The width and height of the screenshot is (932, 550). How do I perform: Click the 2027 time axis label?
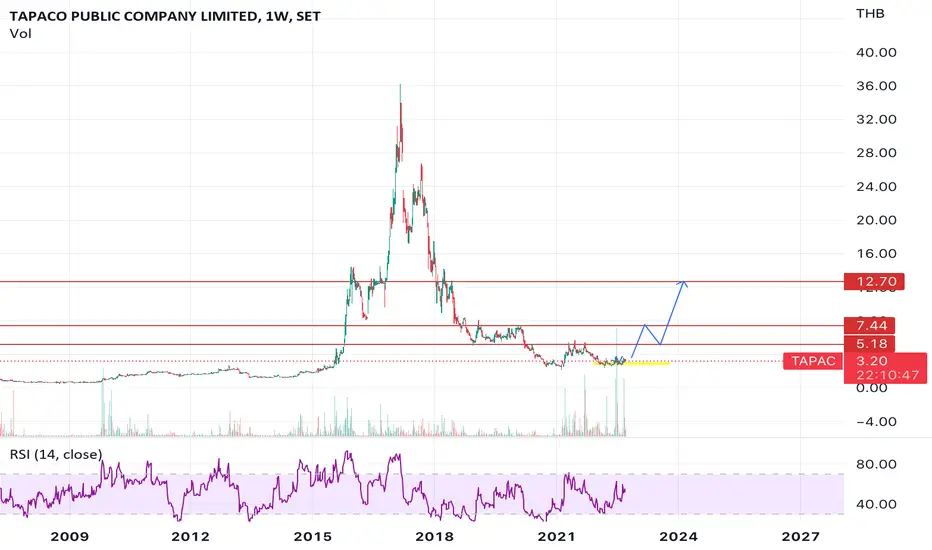click(801, 536)
